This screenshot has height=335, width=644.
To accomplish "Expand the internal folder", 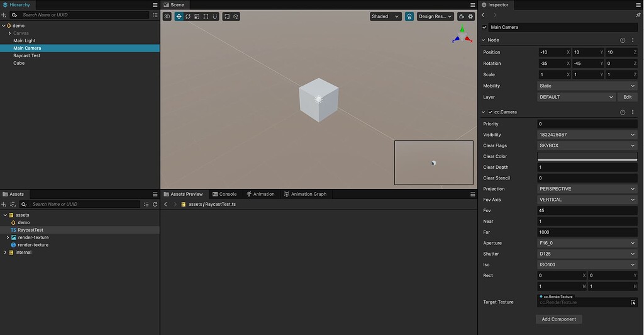I will pyautogui.click(x=5, y=253).
